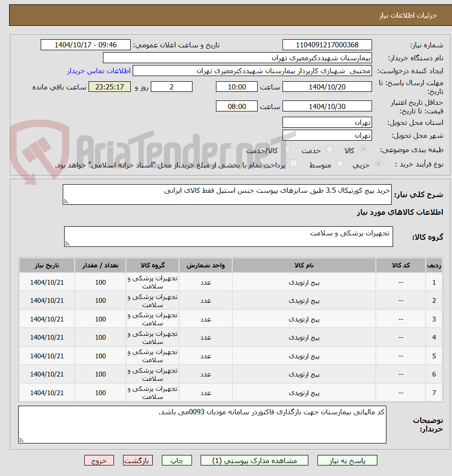Select the جزیی purchase type radio
Viewport: 452px width, 476px height.
378,164
